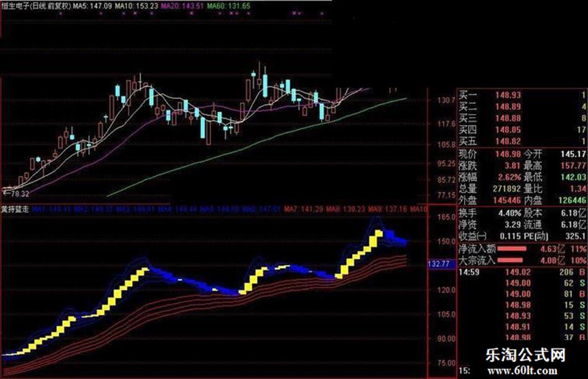
Task: Select the green MA60: 131.65 label
Action: (x=229, y=6)
